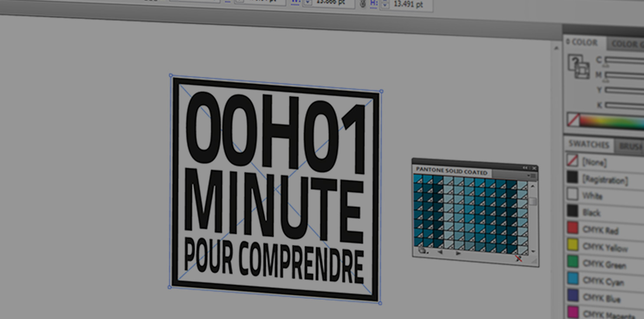
Task: Choose the [None] swatch in Swatches list
Action: click(594, 162)
